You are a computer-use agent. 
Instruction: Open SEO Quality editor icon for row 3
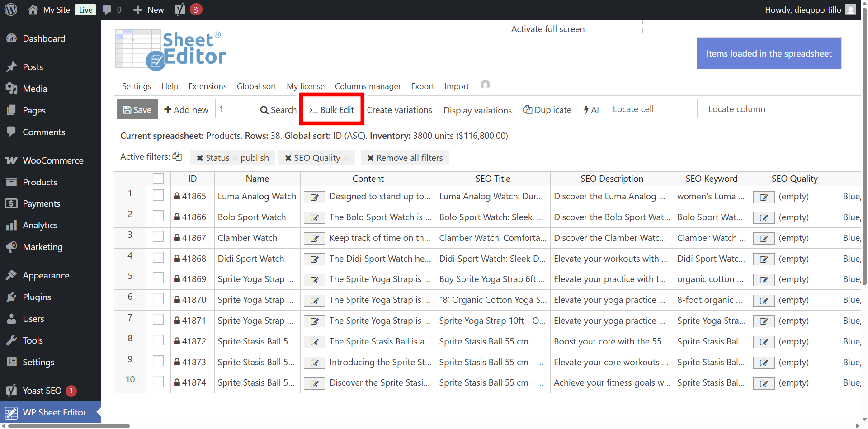(764, 239)
